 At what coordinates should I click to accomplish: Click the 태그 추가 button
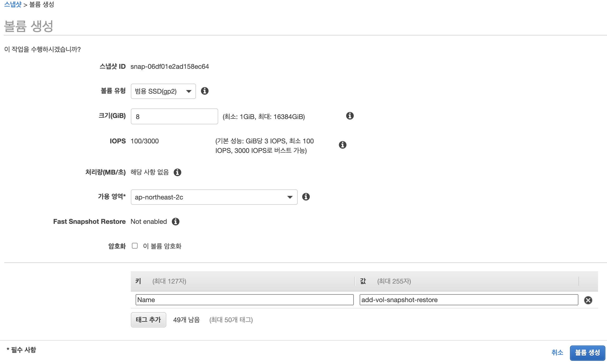click(x=148, y=320)
